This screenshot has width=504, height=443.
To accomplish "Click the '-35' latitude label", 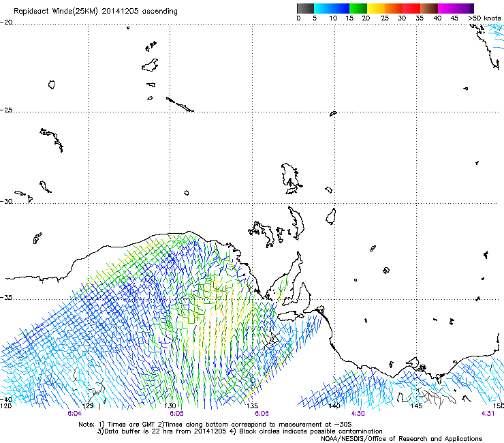I will 6,298.
